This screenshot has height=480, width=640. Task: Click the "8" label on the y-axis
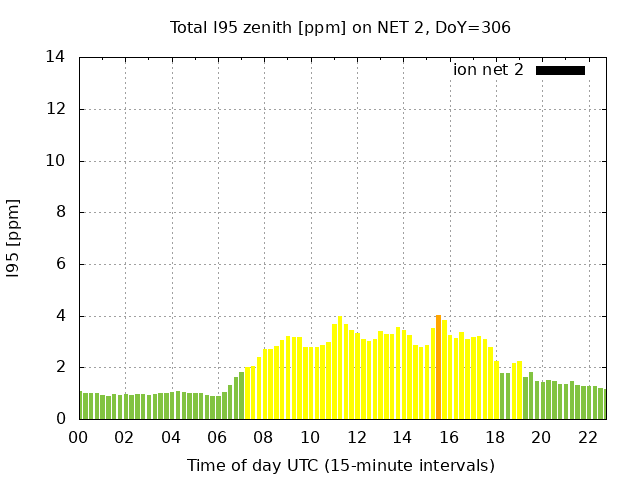coord(62,212)
